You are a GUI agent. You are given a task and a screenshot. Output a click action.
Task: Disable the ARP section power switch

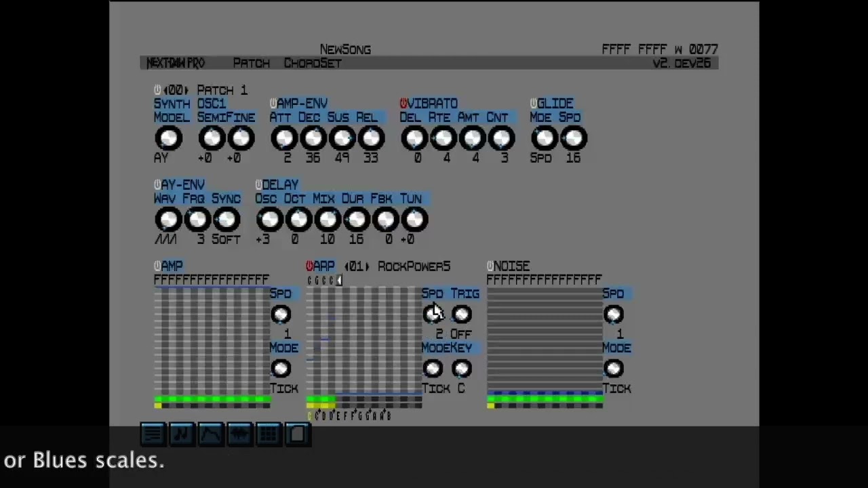coord(309,266)
